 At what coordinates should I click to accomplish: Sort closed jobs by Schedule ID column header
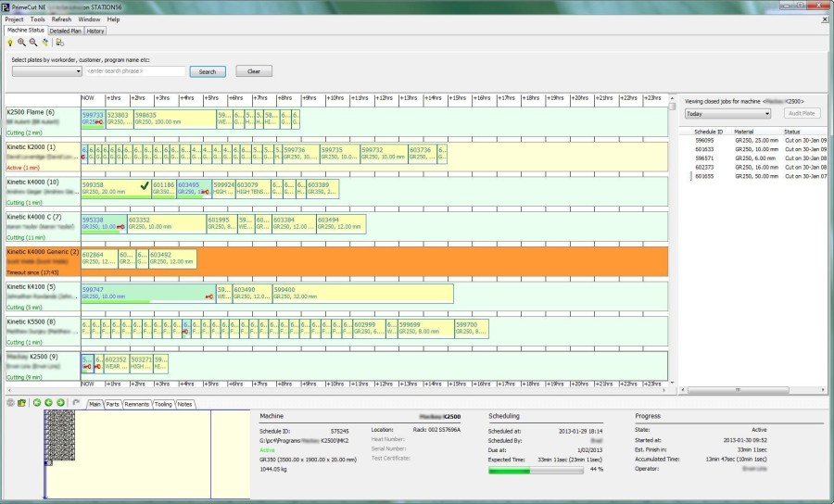[x=708, y=132]
